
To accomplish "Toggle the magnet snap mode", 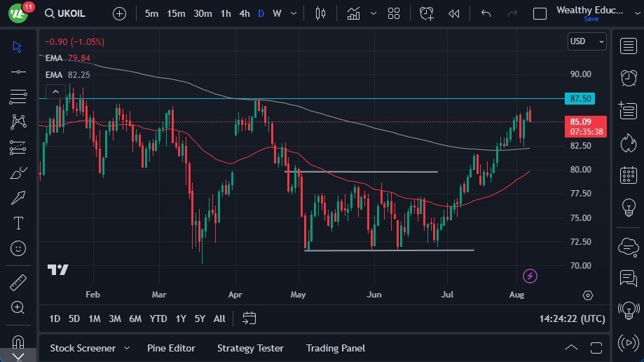I will click(x=18, y=342).
